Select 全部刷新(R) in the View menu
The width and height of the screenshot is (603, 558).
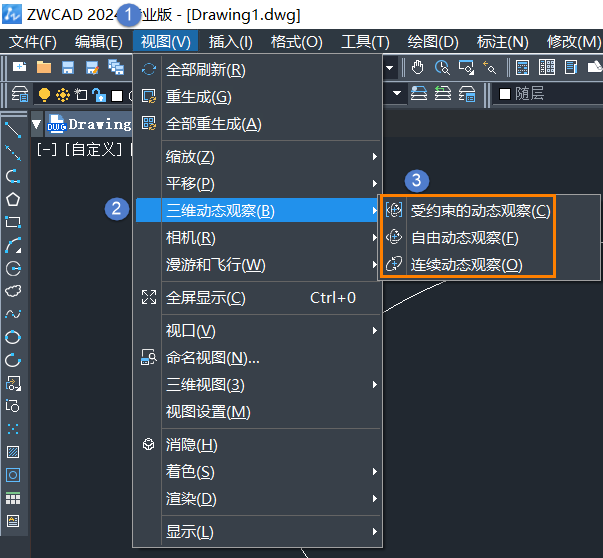pyautogui.click(x=258, y=70)
